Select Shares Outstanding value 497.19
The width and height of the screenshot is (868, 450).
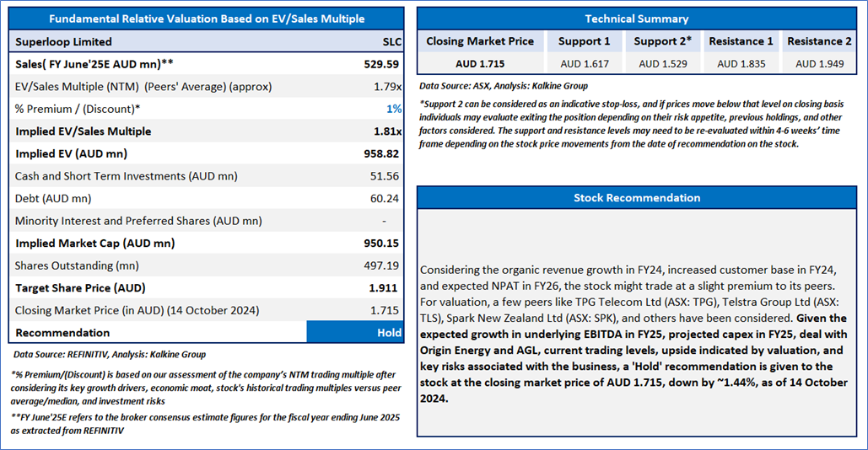tap(381, 265)
